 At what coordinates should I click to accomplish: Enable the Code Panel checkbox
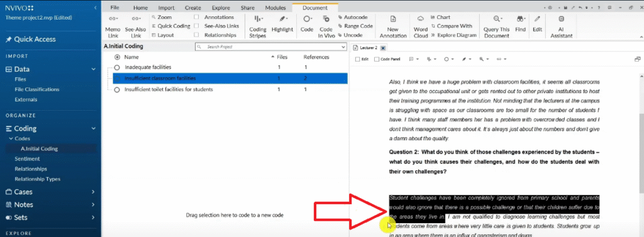pyautogui.click(x=377, y=59)
